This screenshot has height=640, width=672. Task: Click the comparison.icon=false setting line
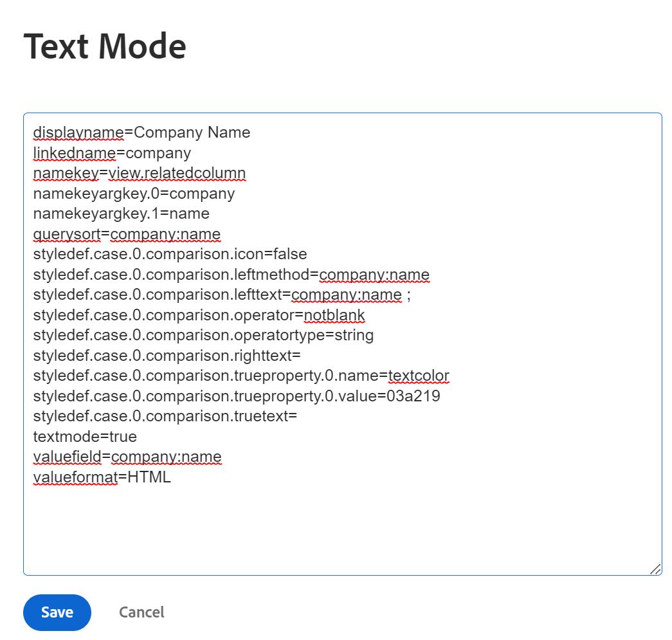167,254
